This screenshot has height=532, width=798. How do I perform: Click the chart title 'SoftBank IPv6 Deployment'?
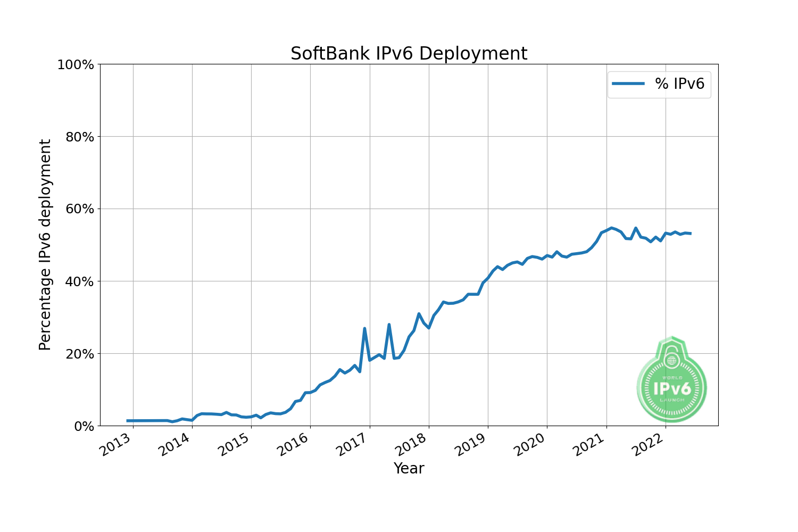pos(409,54)
